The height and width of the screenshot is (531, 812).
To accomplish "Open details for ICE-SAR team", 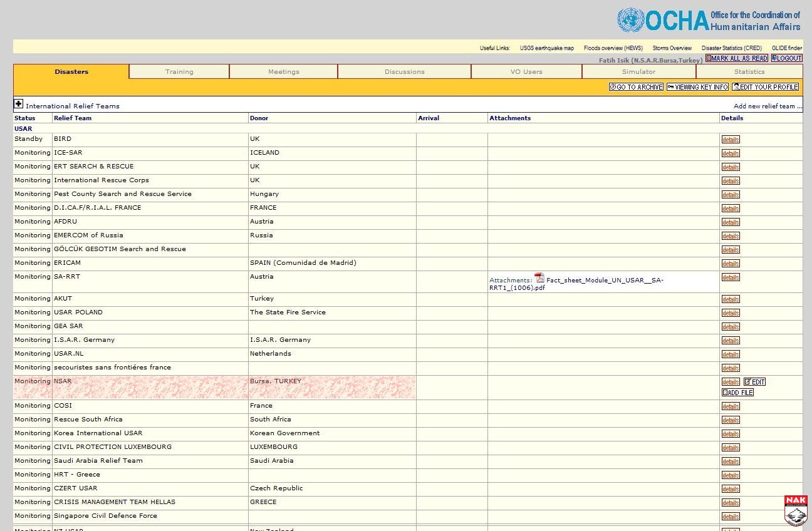I will 731,153.
